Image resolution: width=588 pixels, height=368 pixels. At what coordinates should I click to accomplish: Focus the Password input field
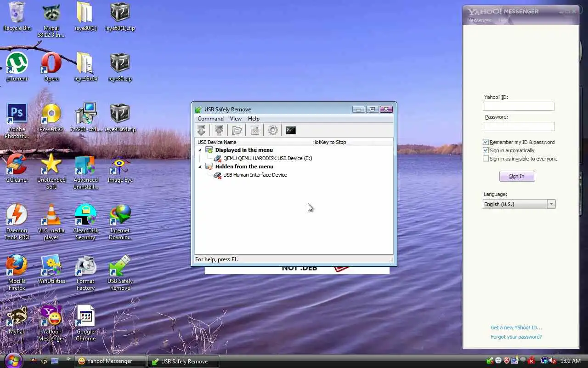(x=518, y=126)
